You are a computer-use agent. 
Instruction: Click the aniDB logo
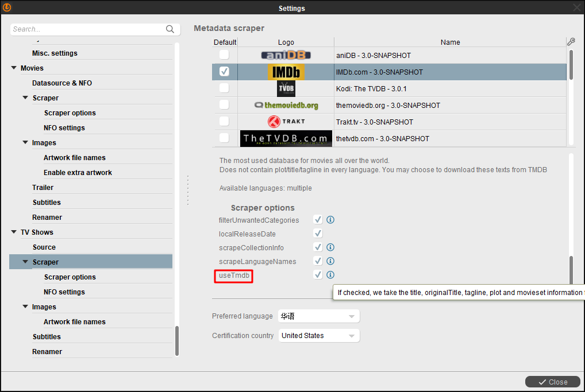tap(286, 55)
